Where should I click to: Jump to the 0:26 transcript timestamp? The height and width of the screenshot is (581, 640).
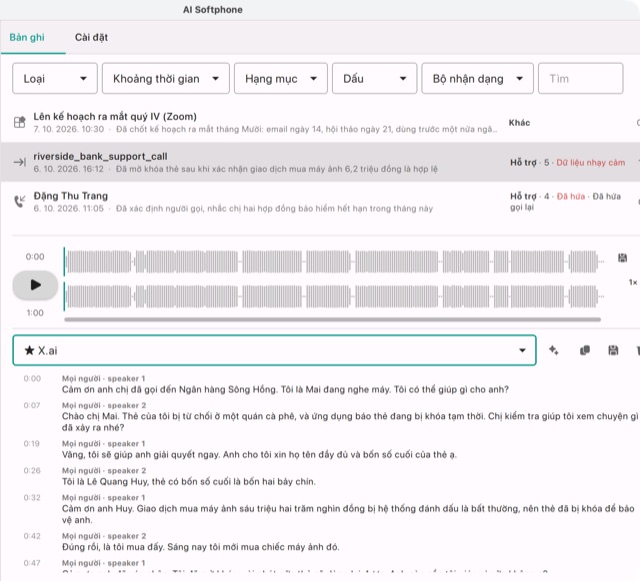(x=32, y=470)
